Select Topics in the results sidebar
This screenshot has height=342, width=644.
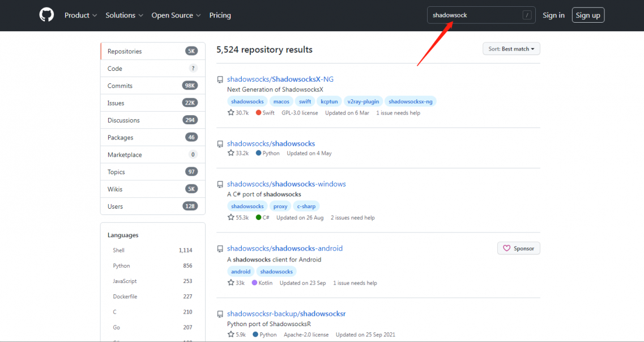[153, 172]
